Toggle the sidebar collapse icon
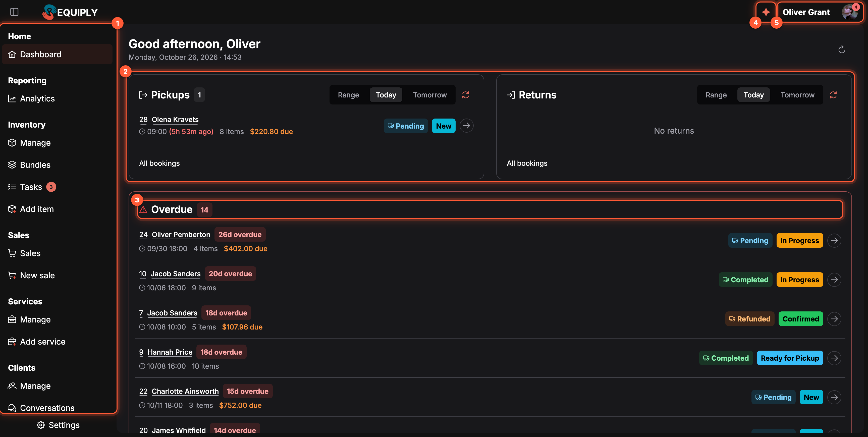 pyautogui.click(x=14, y=12)
